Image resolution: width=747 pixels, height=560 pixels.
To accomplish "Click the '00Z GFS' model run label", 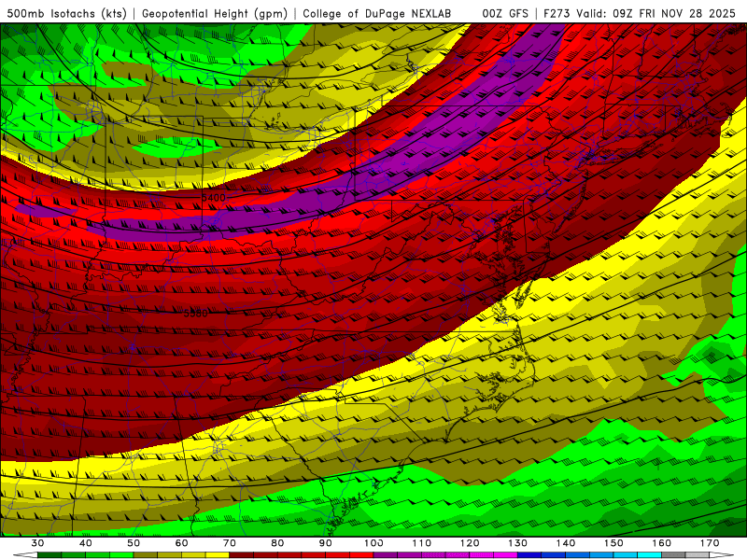I will coord(505,13).
